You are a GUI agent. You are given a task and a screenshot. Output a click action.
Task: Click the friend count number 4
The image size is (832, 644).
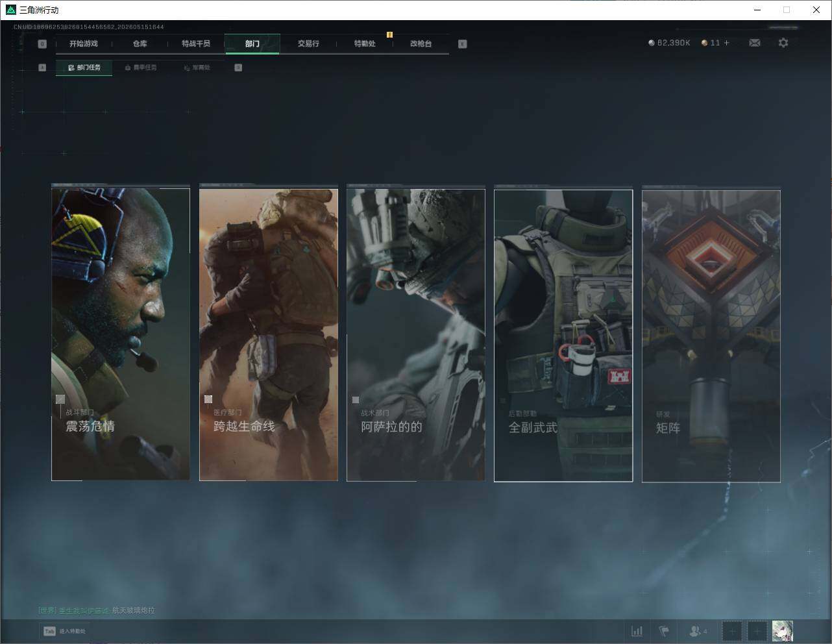pyautogui.click(x=705, y=631)
